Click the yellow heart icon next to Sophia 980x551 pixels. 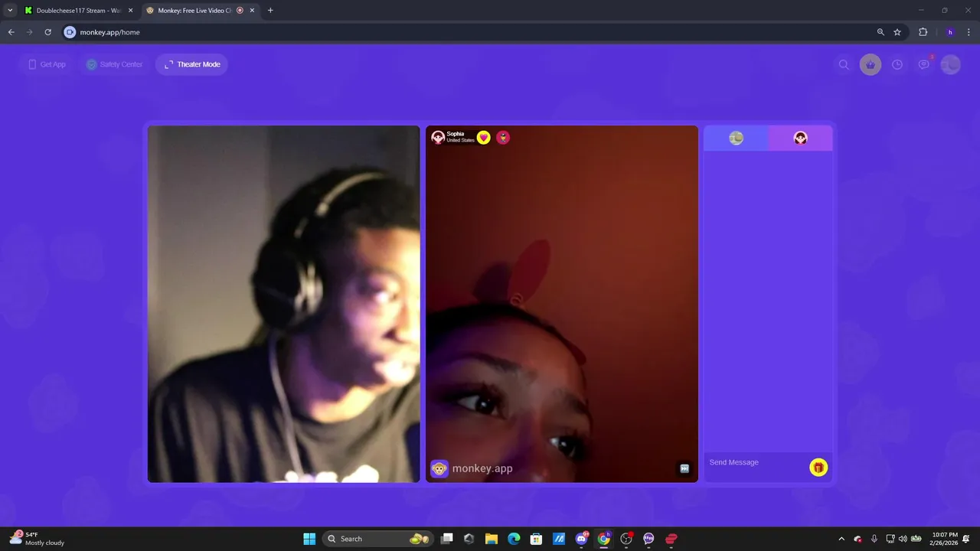point(484,138)
